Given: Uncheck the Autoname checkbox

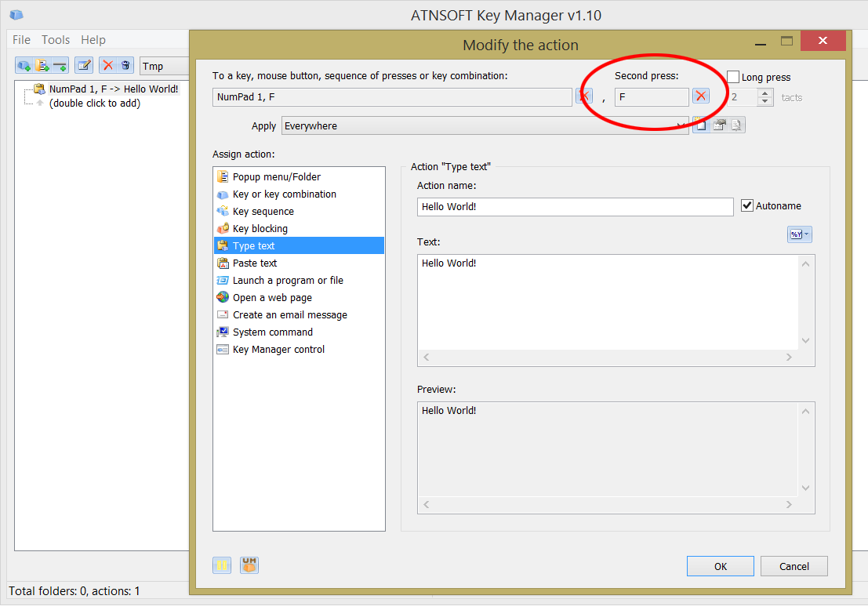Looking at the screenshot, I should coord(747,205).
